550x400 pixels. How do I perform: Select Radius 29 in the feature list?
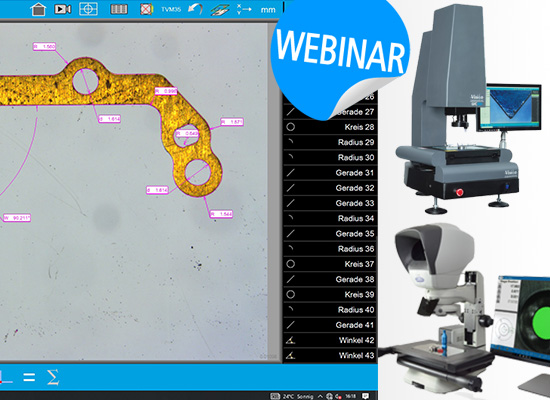point(330,142)
